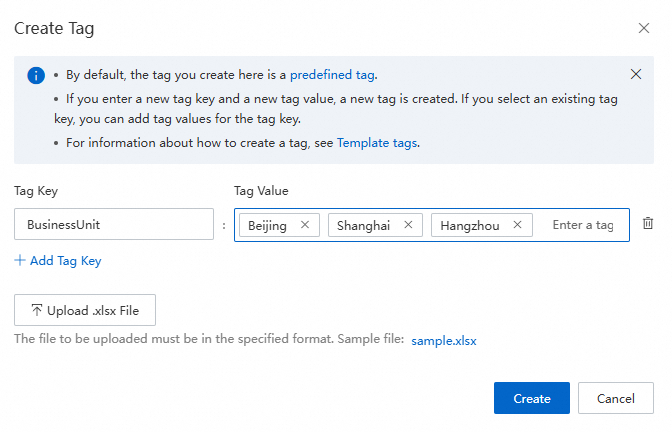Open the Template tags link
The height and width of the screenshot is (432, 672).
(x=376, y=143)
